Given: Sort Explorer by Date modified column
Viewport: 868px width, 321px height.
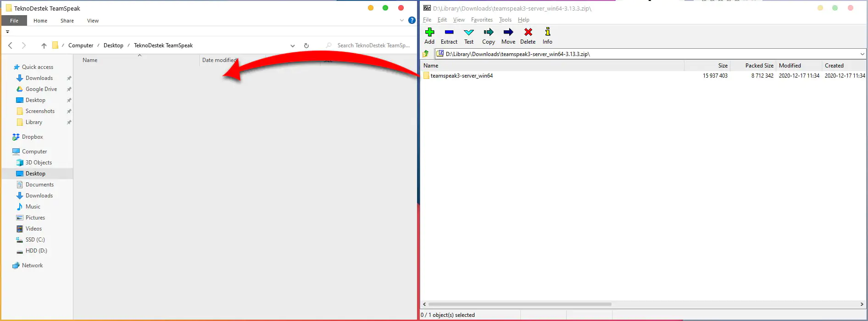Looking at the screenshot, I should (x=220, y=60).
